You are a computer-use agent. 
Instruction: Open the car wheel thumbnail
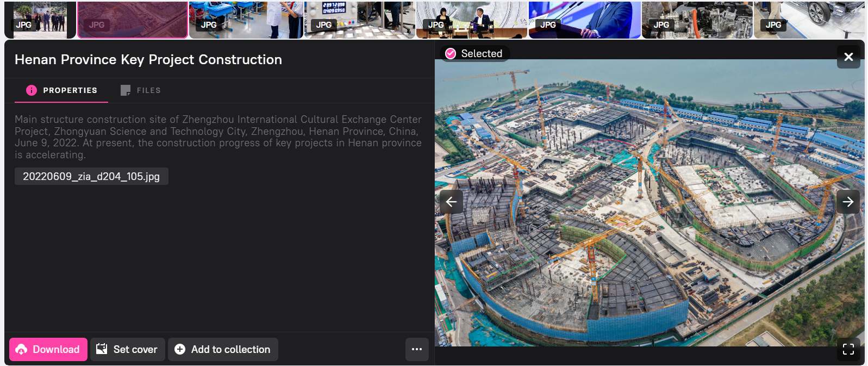click(809, 20)
